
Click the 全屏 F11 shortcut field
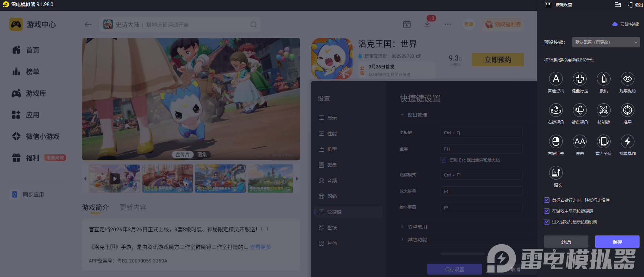click(481, 149)
